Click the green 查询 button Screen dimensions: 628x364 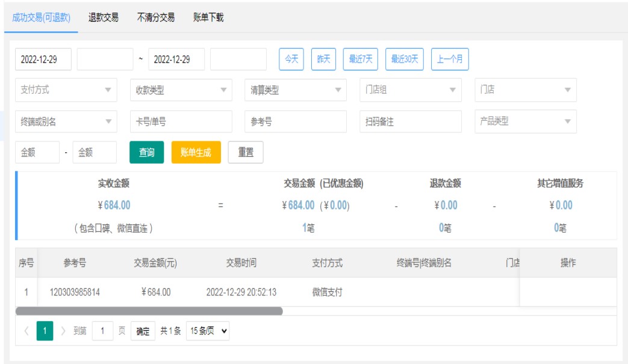point(146,152)
